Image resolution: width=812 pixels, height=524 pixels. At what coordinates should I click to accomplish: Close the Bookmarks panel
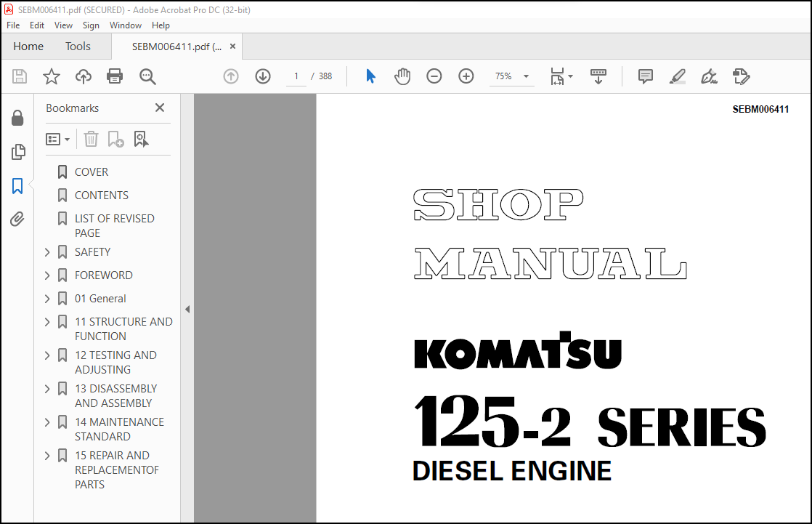click(160, 108)
